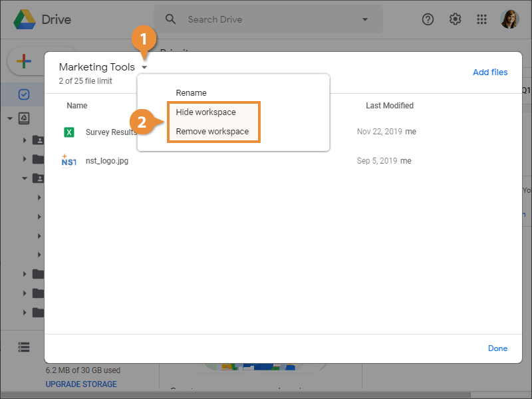Open the Marketing Tools dropdown arrow
This screenshot has height=399, width=532.
pyautogui.click(x=144, y=67)
